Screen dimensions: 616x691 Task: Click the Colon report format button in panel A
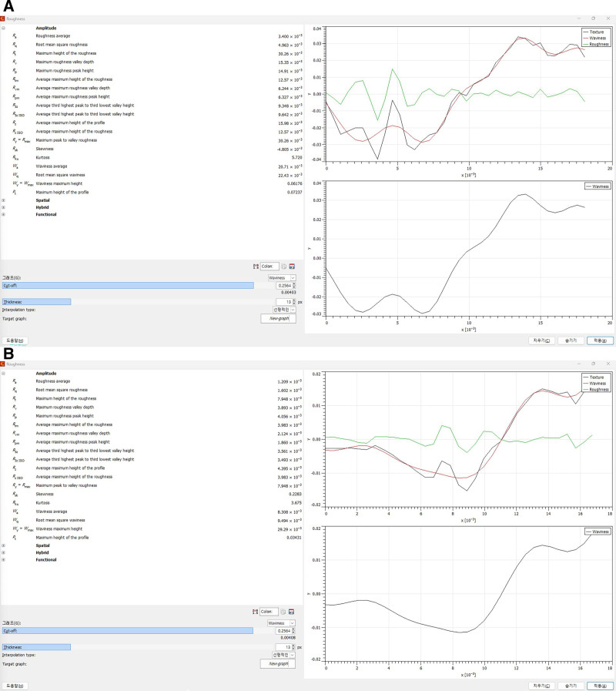(x=269, y=267)
